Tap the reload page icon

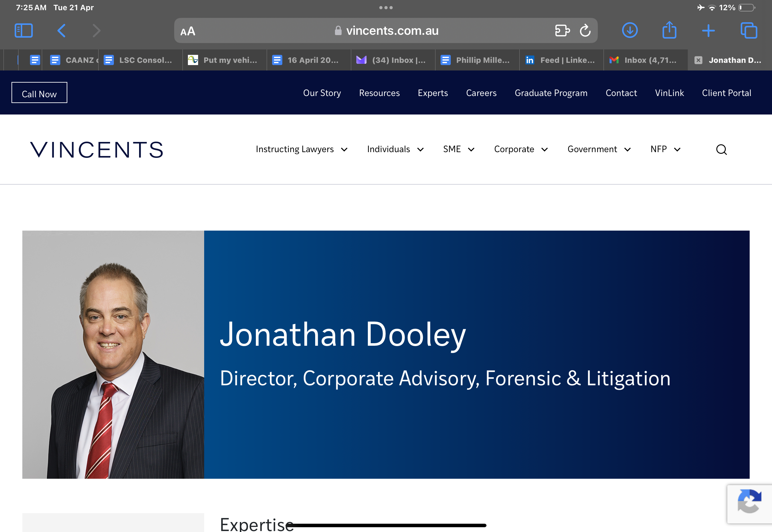(585, 31)
